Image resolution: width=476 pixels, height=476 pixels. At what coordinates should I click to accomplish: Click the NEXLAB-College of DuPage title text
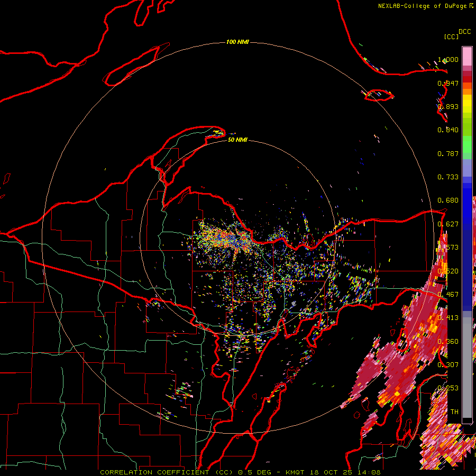click(x=425, y=6)
